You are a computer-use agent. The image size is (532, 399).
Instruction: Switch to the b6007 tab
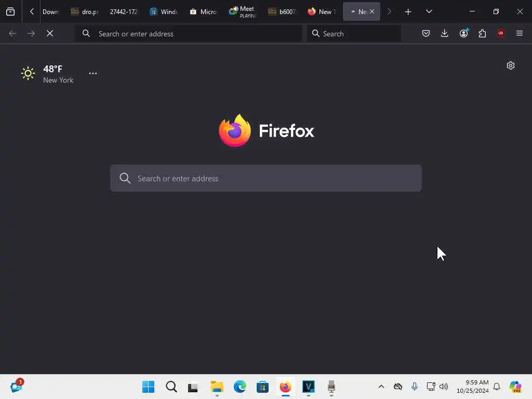point(282,11)
